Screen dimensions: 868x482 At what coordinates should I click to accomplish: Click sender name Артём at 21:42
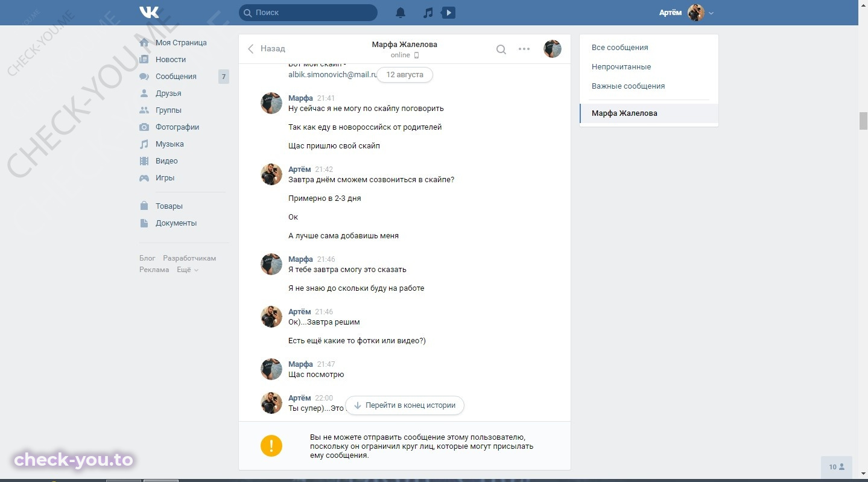tap(300, 170)
